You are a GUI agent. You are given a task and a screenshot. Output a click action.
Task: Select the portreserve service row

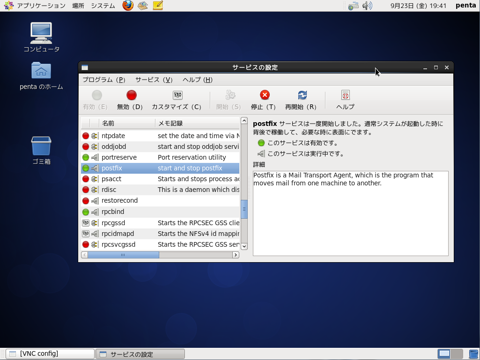tap(160, 157)
